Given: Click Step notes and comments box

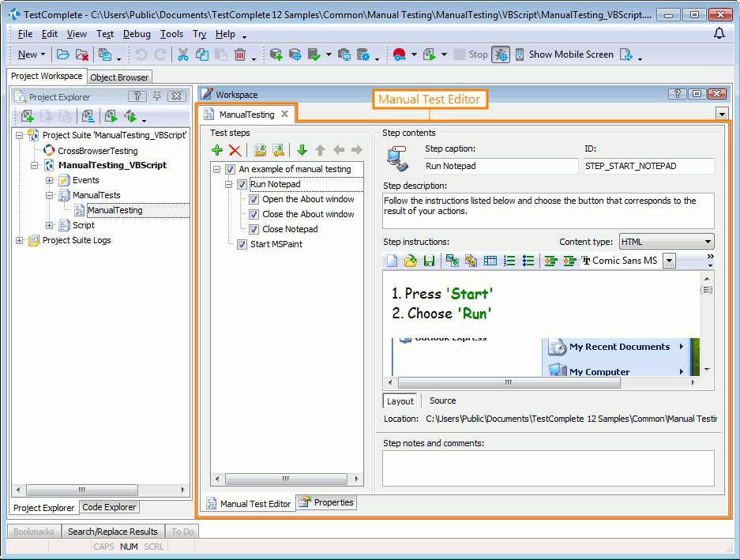Looking at the screenshot, I should [x=548, y=468].
